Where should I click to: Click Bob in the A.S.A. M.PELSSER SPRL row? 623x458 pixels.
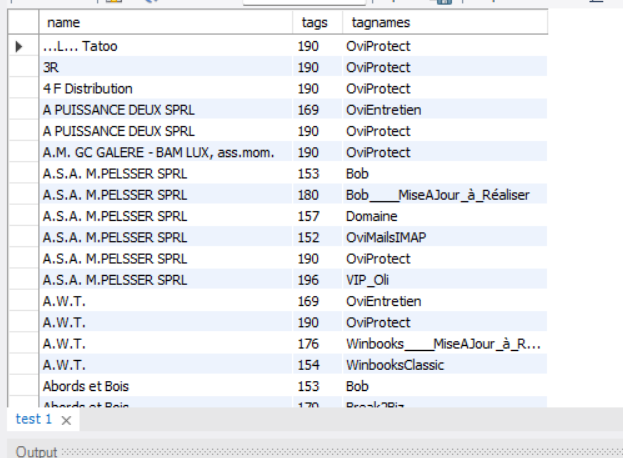(445, 174)
